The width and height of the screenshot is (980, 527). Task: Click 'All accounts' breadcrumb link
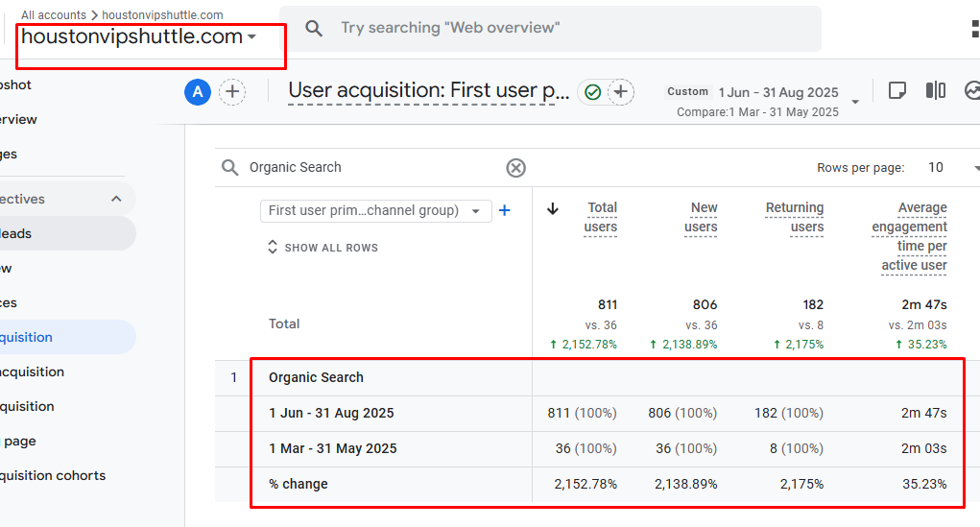coord(53,14)
